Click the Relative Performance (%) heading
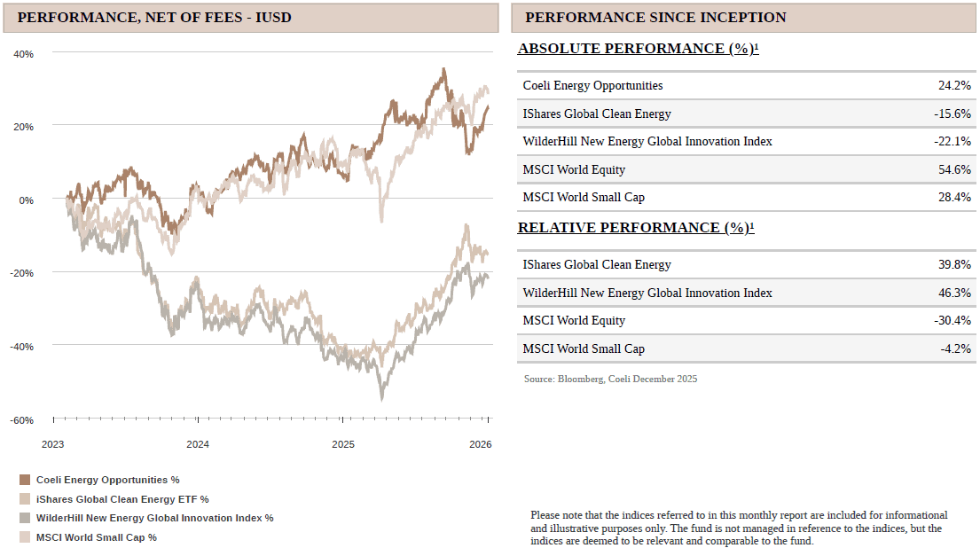Image resolution: width=980 pixels, height=548 pixels. [x=635, y=228]
